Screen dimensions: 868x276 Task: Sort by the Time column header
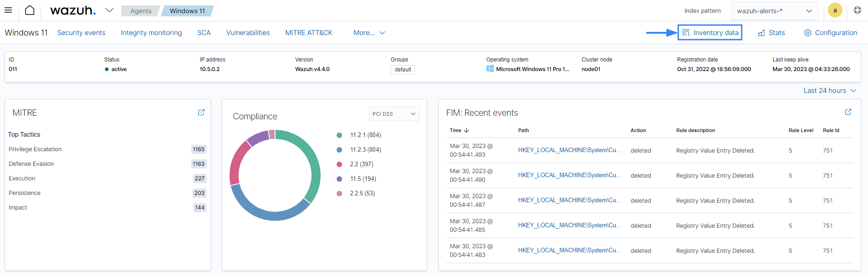pyautogui.click(x=459, y=130)
